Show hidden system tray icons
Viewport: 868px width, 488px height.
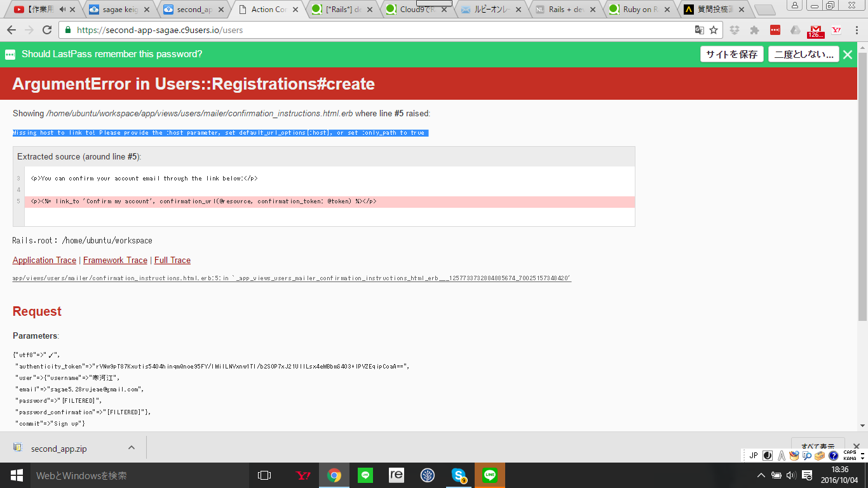[761, 475]
